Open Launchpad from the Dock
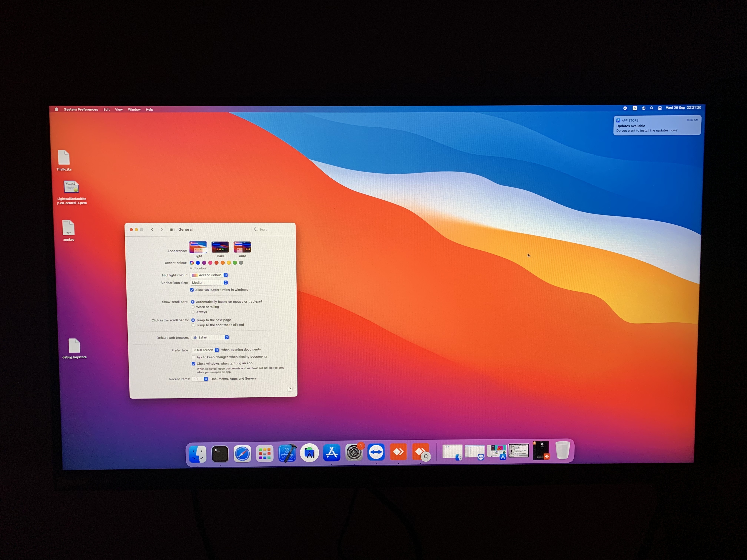 (x=265, y=453)
